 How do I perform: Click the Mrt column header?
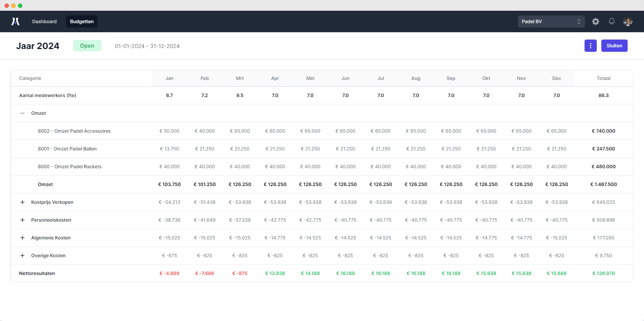[x=240, y=78]
